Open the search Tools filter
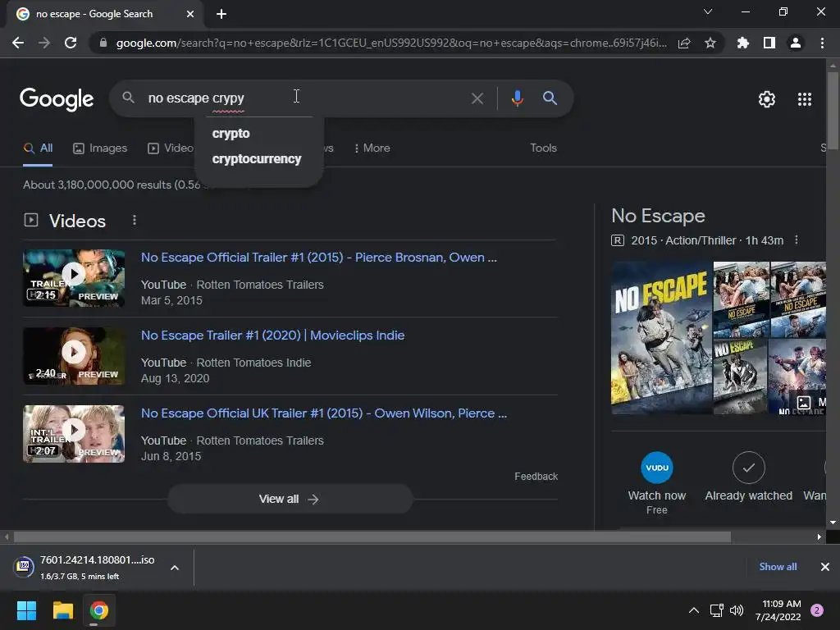 coord(543,148)
